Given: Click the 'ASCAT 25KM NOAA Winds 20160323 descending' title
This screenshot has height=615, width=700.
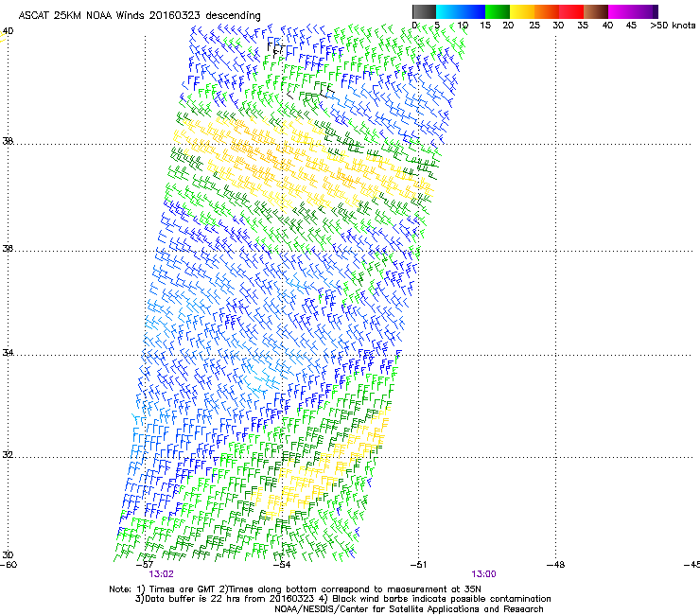Looking at the screenshot, I should pos(139,15).
